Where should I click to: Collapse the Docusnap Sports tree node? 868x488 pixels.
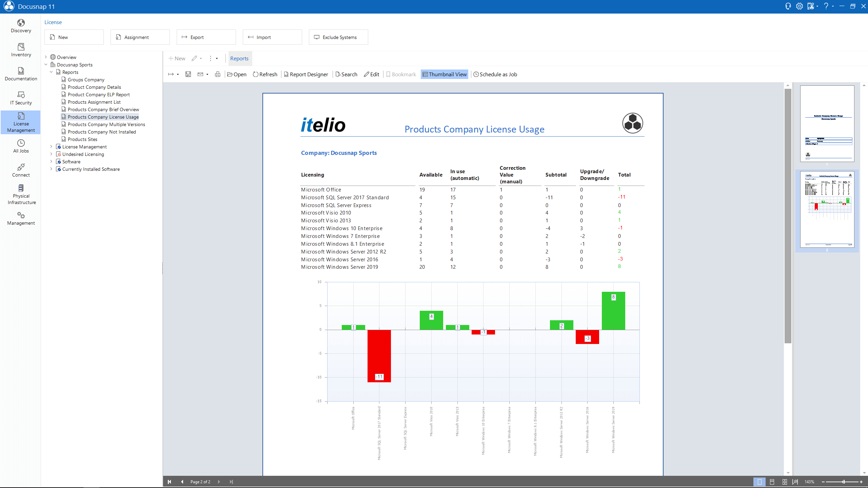pos(46,64)
